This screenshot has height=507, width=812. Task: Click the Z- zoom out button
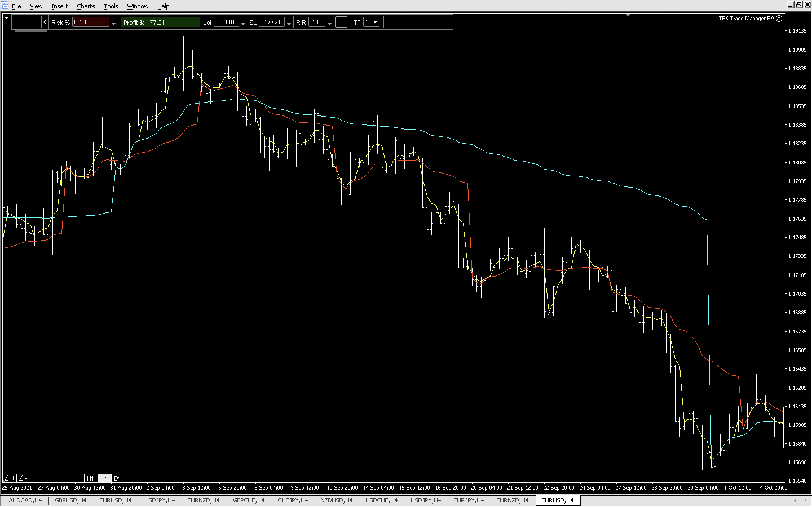[23, 478]
